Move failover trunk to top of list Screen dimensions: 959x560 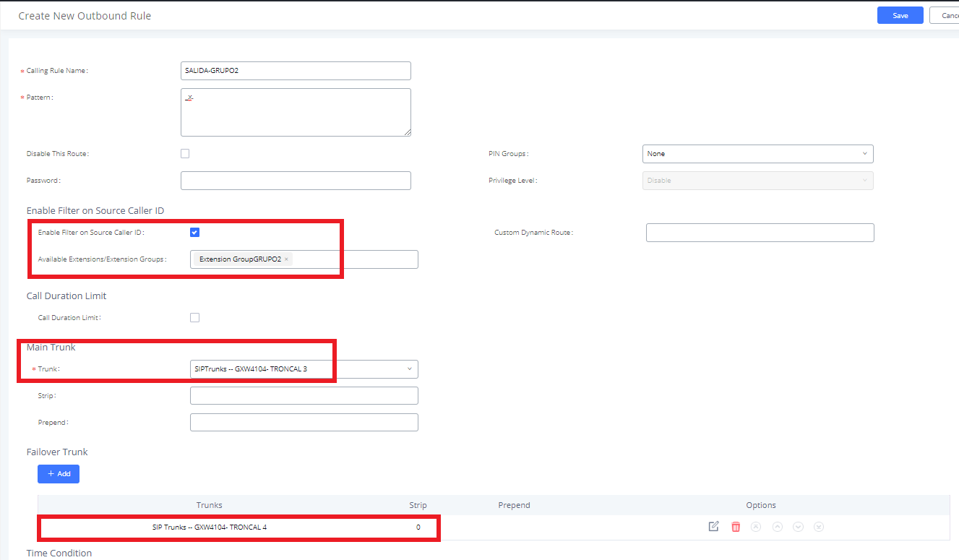coord(756,526)
